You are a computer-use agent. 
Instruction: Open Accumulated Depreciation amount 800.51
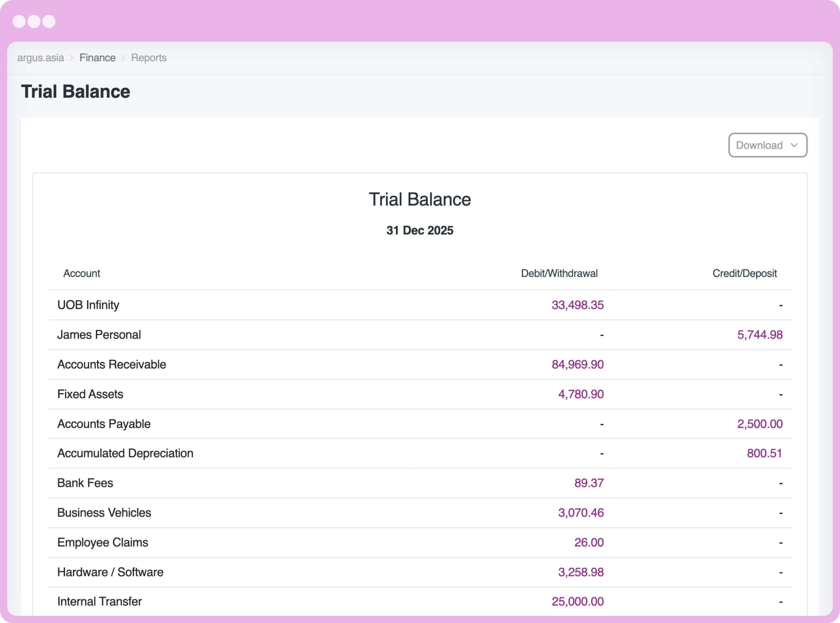(x=765, y=453)
